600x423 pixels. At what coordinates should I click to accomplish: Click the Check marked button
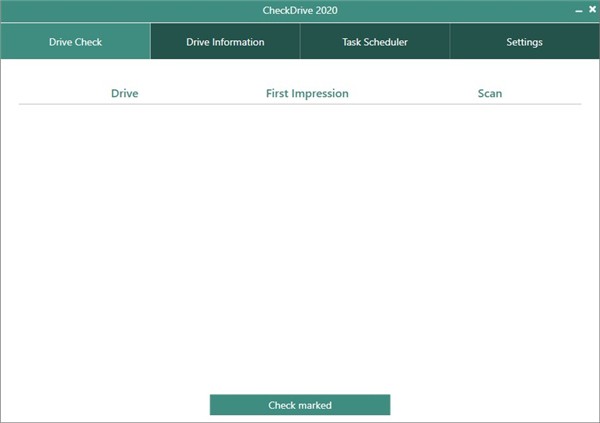click(x=300, y=405)
